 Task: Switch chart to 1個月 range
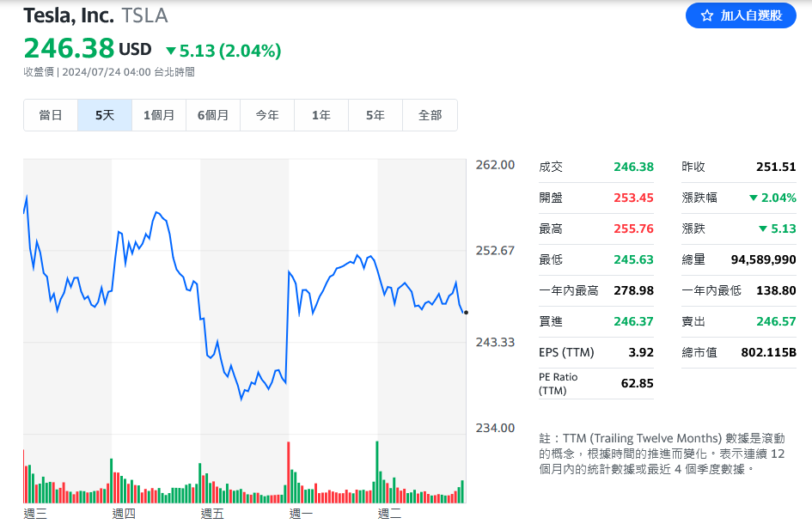coord(159,115)
